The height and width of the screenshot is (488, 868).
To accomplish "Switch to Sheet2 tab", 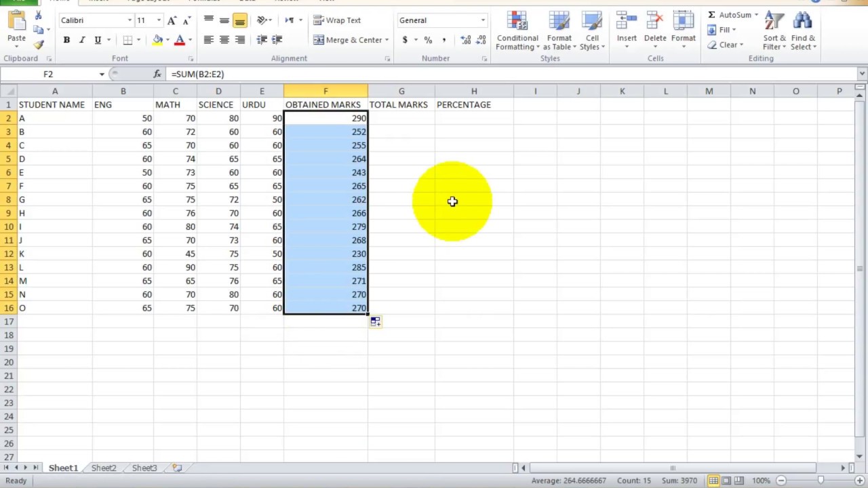I will 104,468.
